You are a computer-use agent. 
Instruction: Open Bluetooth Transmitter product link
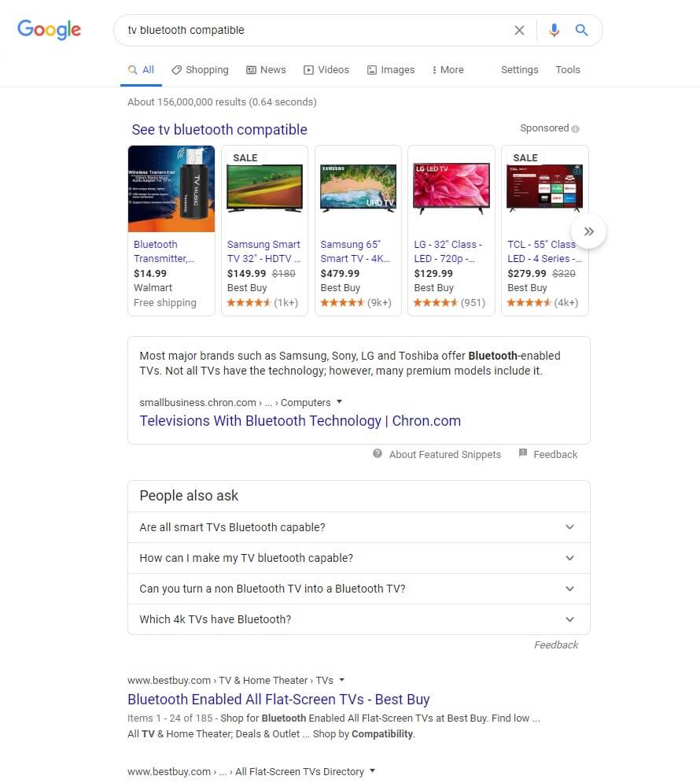[x=164, y=251]
